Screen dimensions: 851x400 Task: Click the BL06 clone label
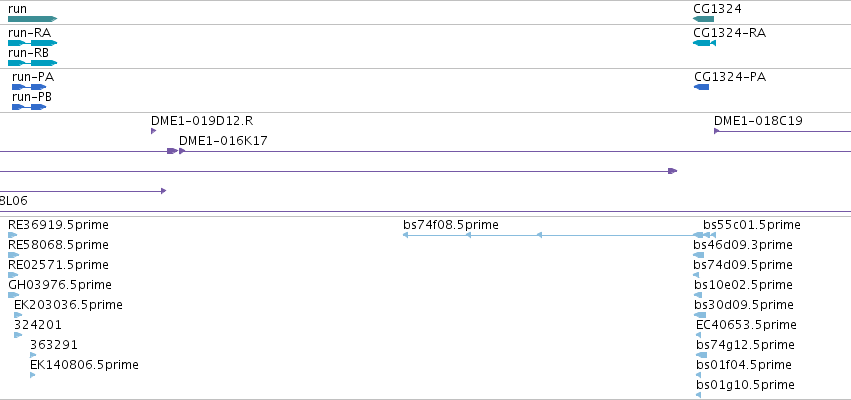click(x=13, y=201)
